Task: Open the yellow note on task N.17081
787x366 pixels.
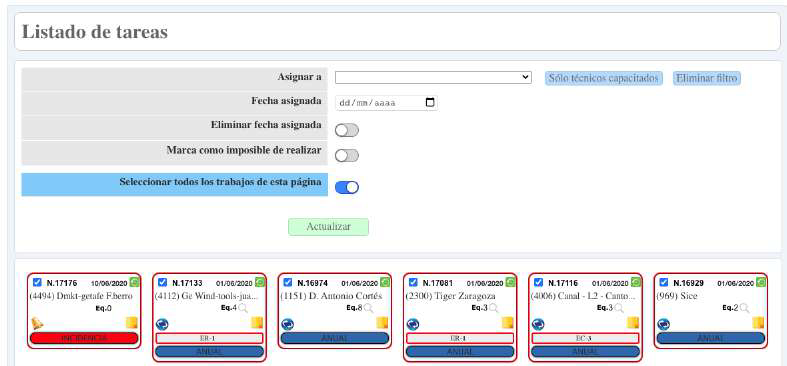Action: point(508,322)
